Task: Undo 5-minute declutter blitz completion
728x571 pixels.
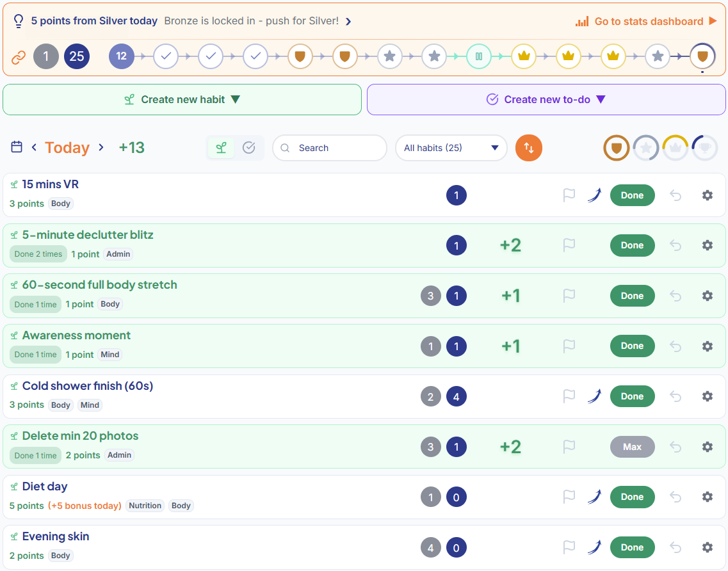Action: 675,245
